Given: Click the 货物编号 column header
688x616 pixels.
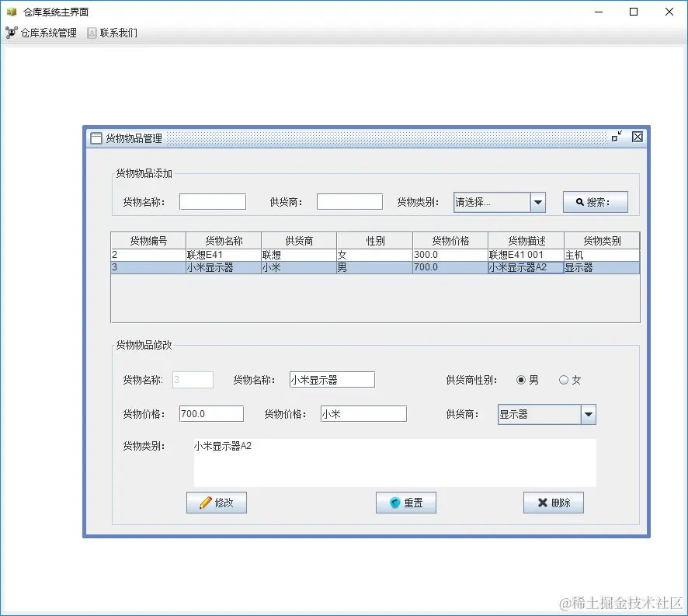Looking at the screenshot, I should 148,241.
